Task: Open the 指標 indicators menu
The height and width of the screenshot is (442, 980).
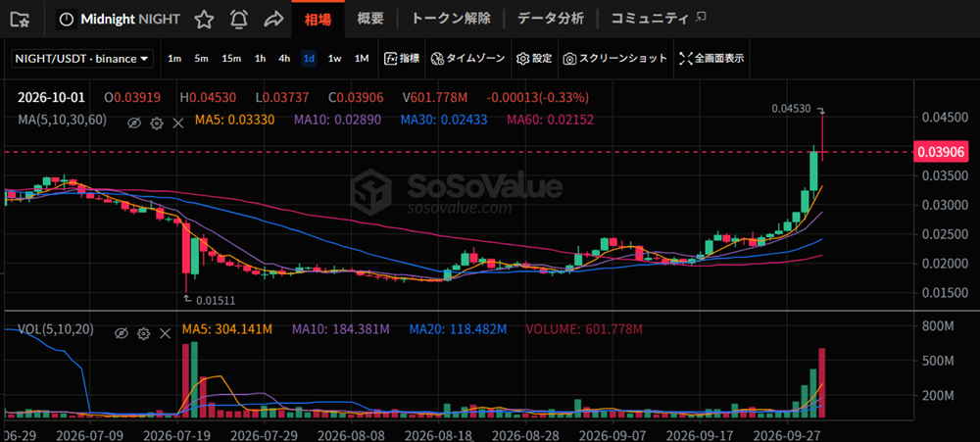Action: click(x=402, y=59)
